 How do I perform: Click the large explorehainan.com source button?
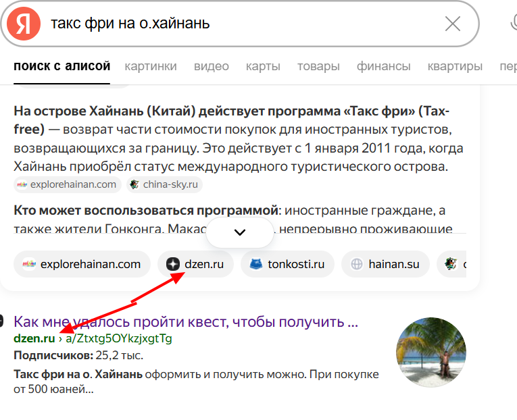click(x=82, y=264)
